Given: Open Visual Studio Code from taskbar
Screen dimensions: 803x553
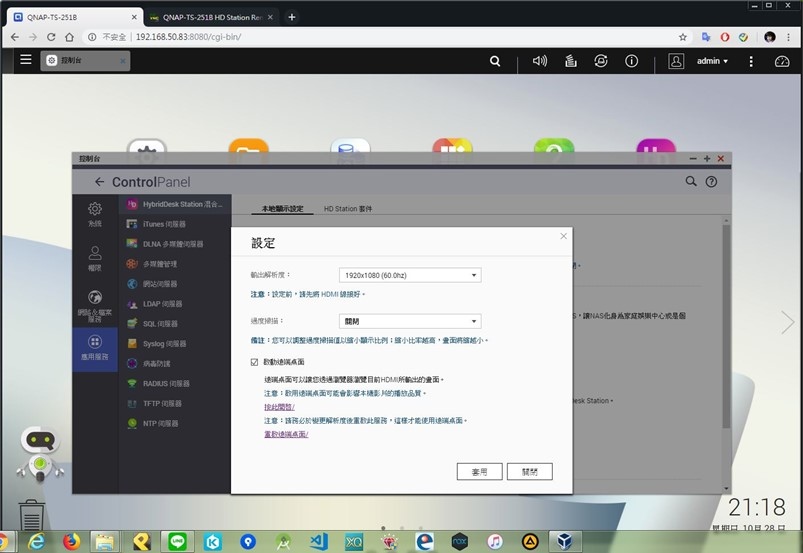Looking at the screenshot, I should (x=319, y=542).
